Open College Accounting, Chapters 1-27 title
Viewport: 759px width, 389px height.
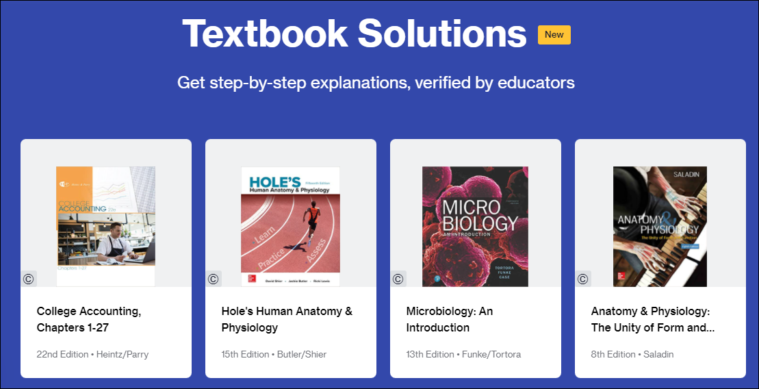(89, 319)
